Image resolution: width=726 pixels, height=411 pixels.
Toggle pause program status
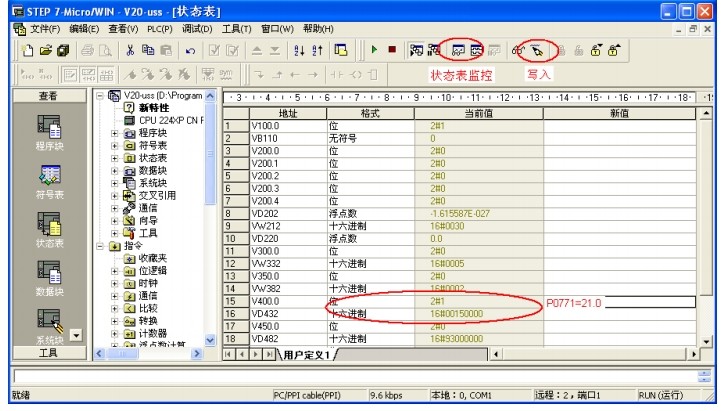click(x=434, y=50)
